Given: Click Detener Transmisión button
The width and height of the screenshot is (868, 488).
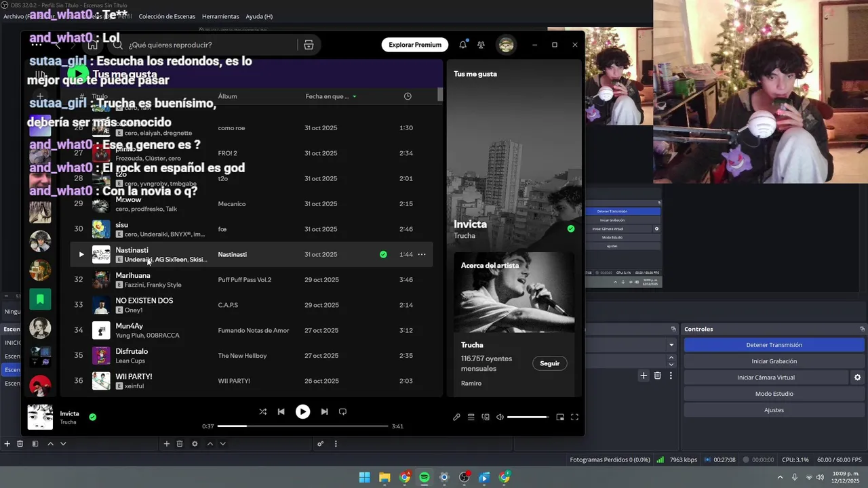Looking at the screenshot, I should [x=774, y=345].
